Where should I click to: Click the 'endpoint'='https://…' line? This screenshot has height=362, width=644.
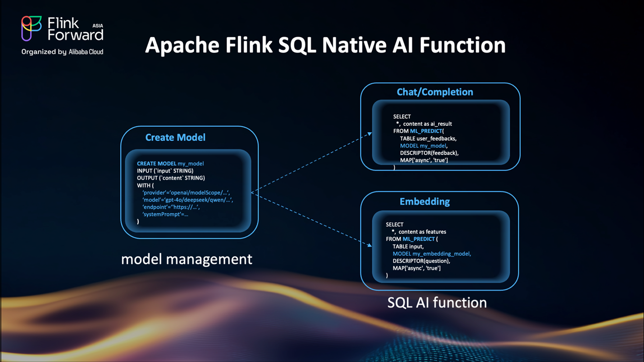click(x=171, y=207)
